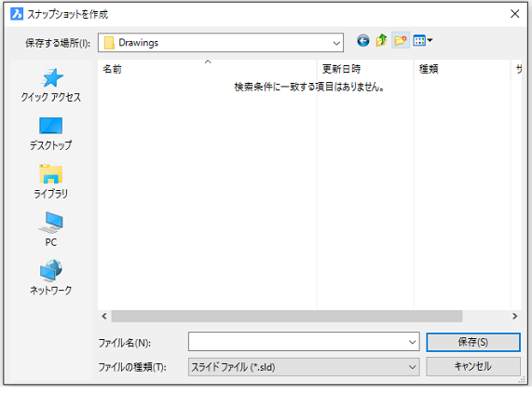Click the horizontal scrollbar right arrow

(514, 316)
